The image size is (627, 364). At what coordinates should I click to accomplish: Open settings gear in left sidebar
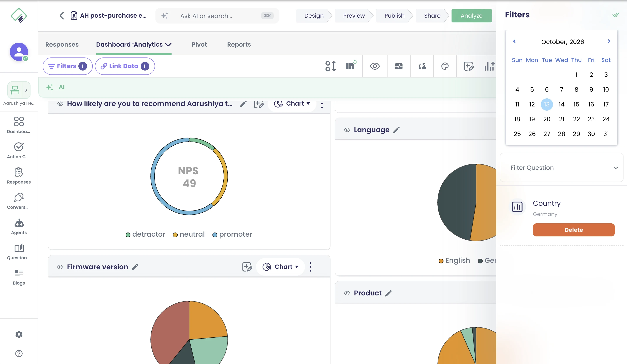pyautogui.click(x=19, y=334)
